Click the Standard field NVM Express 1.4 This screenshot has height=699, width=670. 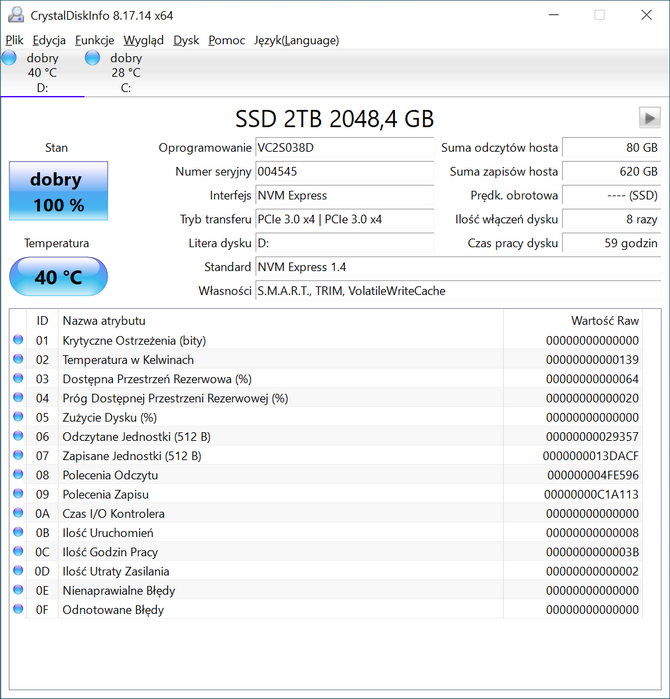[x=458, y=267]
